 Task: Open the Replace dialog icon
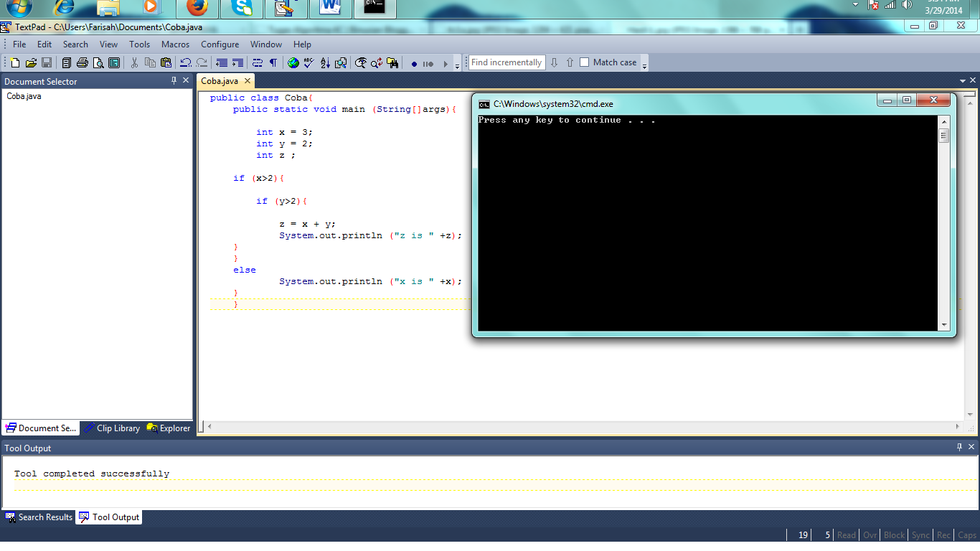tap(377, 63)
